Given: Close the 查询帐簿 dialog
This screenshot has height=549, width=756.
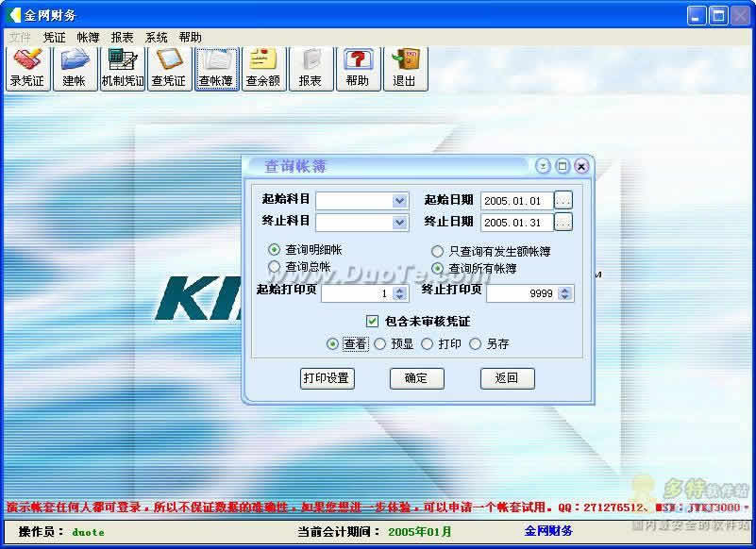Looking at the screenshot, I should (x=581, y=166).
